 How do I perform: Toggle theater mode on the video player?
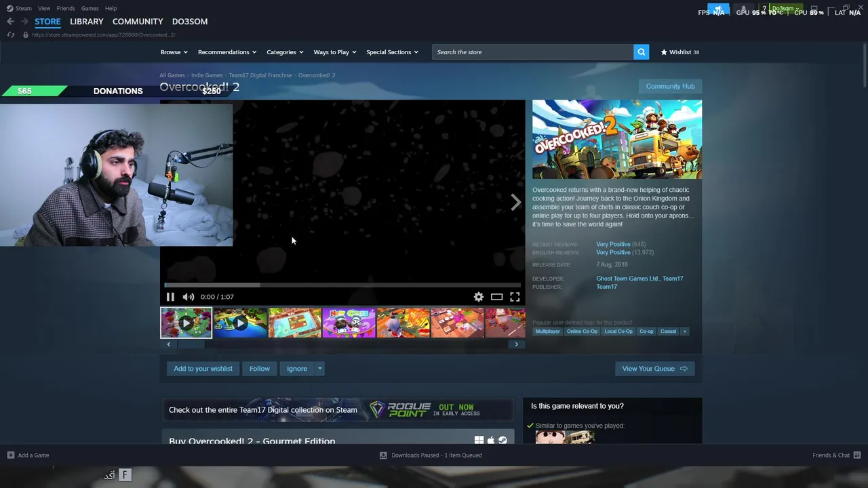click(x=496, y=297)
